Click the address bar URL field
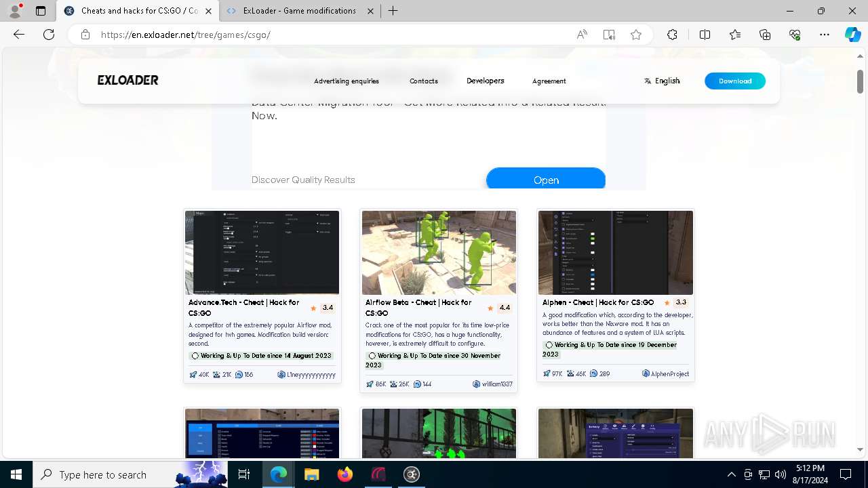This screenshot has width=868, height=488. click(x=332, y=35)
